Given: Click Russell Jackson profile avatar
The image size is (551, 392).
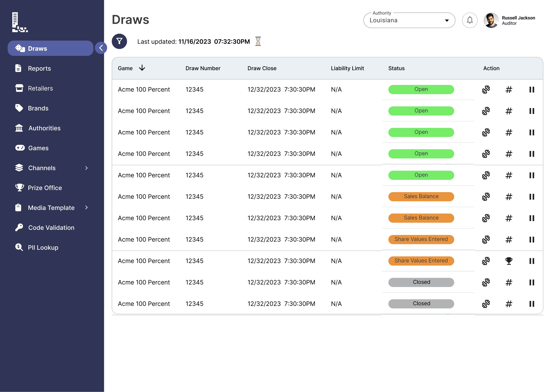Looking at the screenshot, I should pyautogui.click(x=491, y=20).
